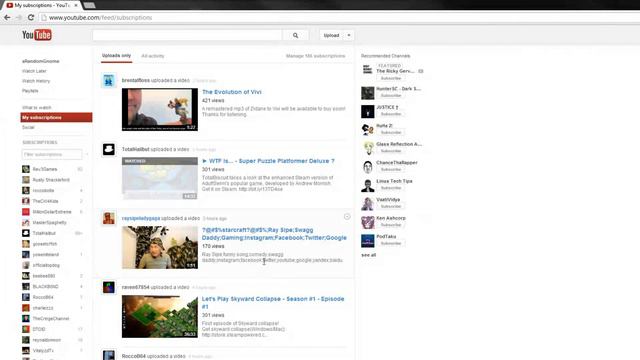Screen dimensions: 640x360
Task: Switch to All activity tab
Action: pos(153,56)
